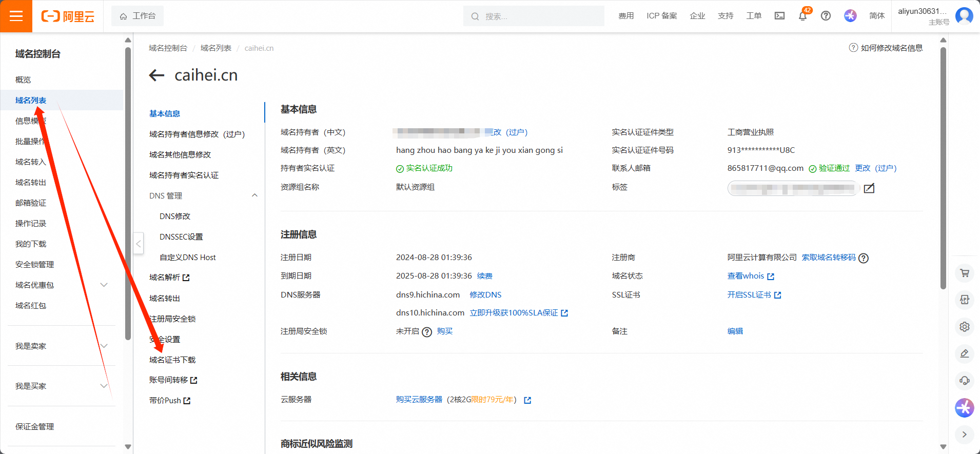The height and width of the screenshot is (454, 980).
Task: Collapse the DNS 管理 section
Action: 254,195
